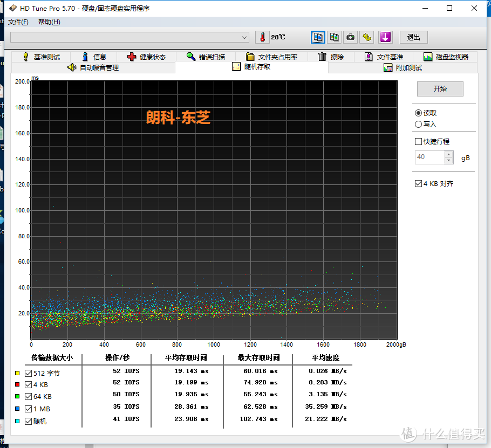This screenshot has height=448, width=491.
Task: Switch to the 磁盘监视器 disk monitor tab
Action: (x=446, y=57)
